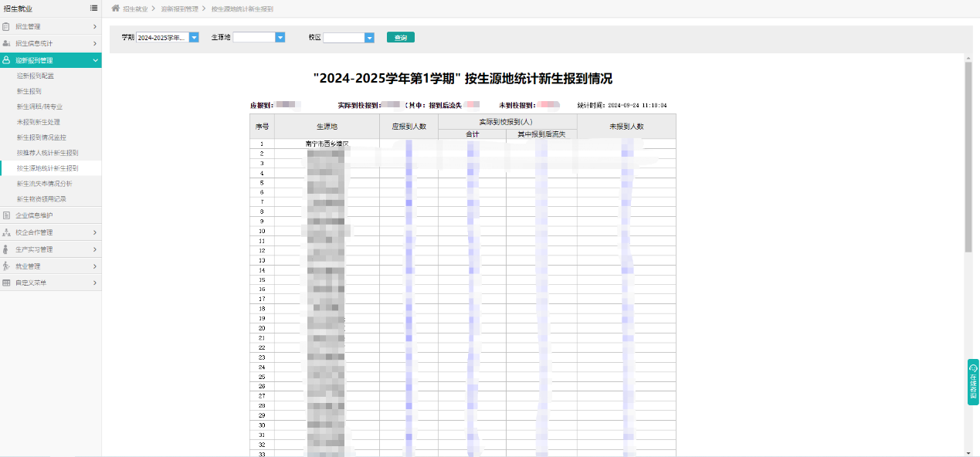Open 新生报到 submenu item
Viewport: 980px width, 457px height.
point(29,91)
